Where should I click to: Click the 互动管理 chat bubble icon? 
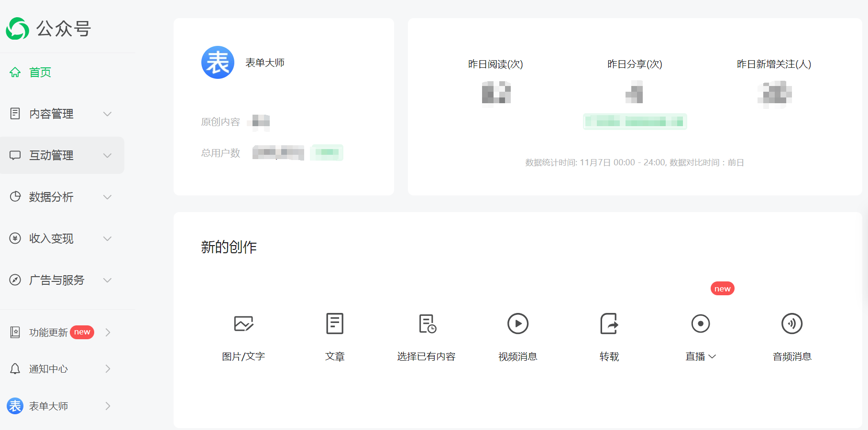15,155
